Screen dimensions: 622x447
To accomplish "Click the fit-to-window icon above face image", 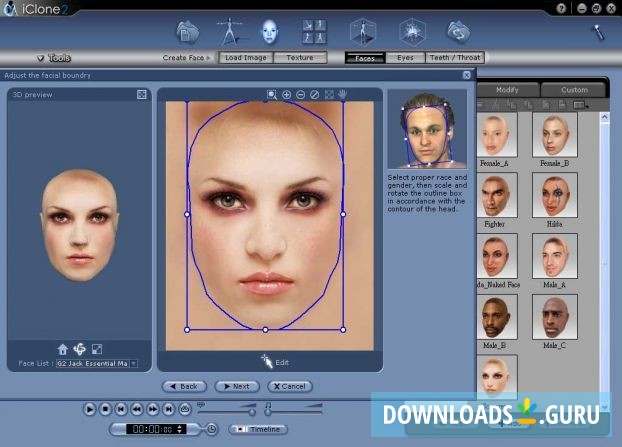I will pyautogui.click(x=329, y=94).
